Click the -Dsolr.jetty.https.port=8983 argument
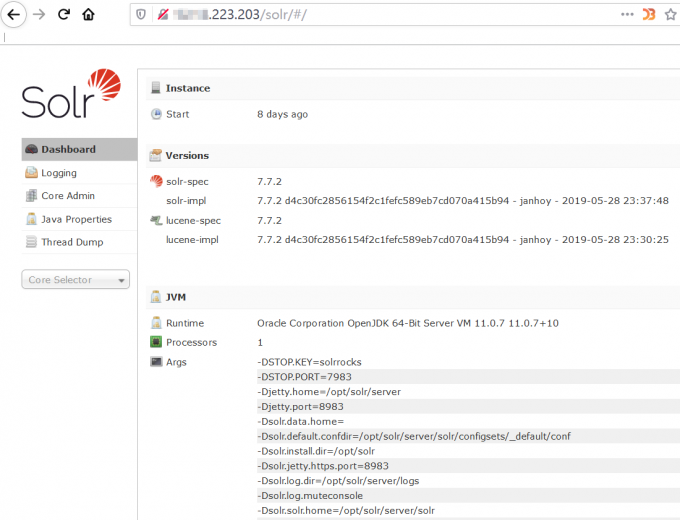Image resolution: width=680 pixels, height=520 pixels. pos(323,466)
